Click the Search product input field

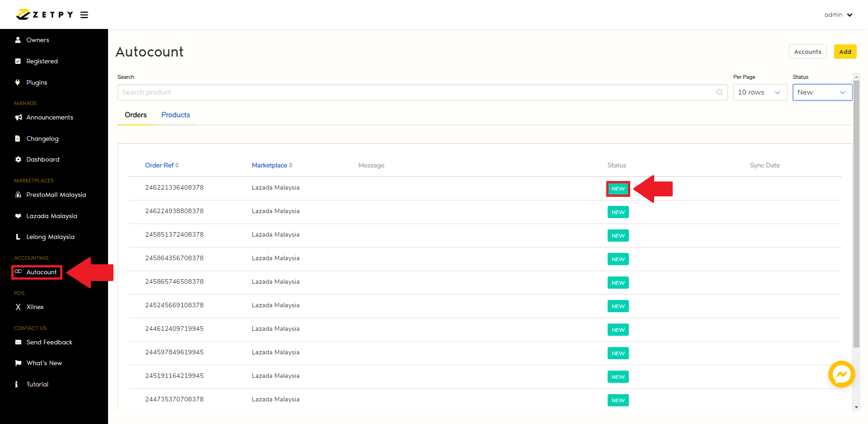point(422,92)
